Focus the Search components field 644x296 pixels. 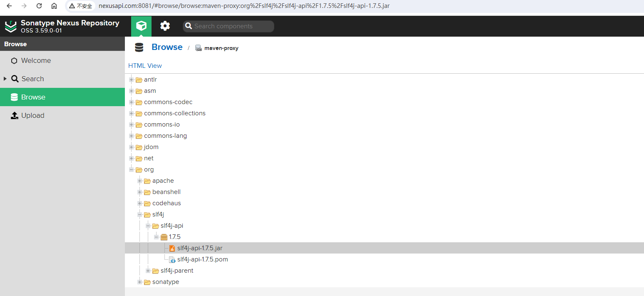(229, 26)
